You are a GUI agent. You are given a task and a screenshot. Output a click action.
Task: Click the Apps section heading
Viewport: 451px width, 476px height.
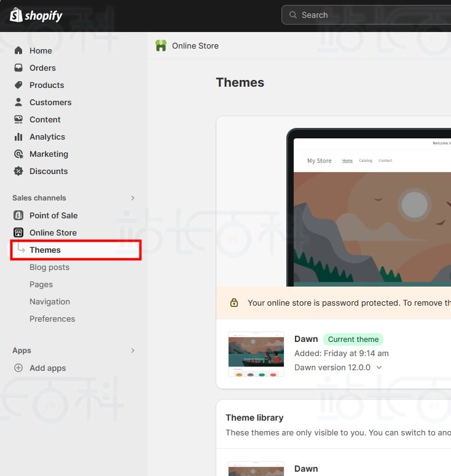tap(22, 351)
